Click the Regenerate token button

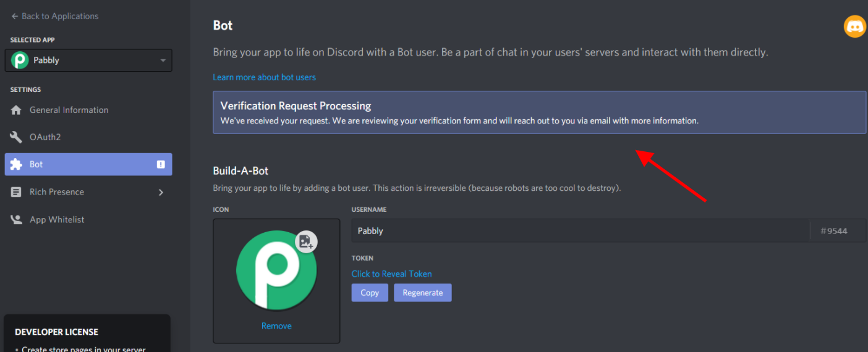423,293
